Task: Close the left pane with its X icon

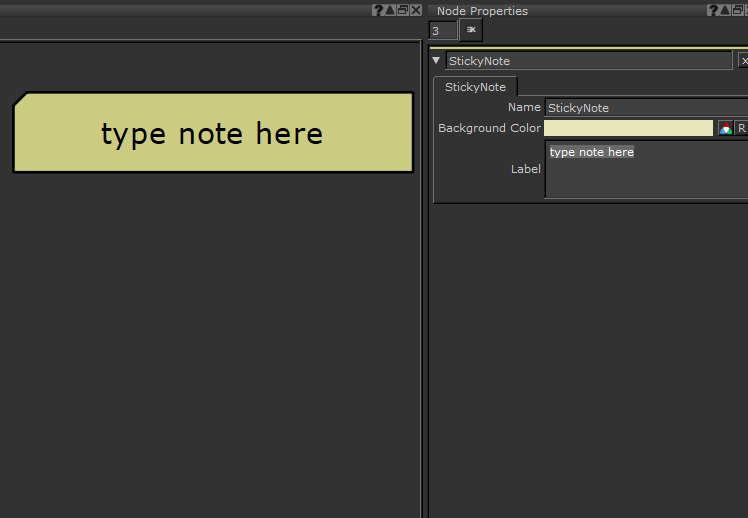Action: coord(415,10)
